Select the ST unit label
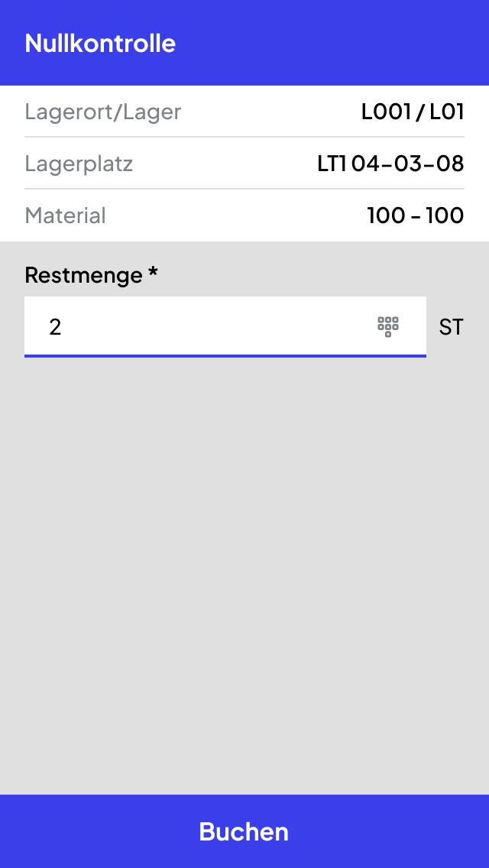Image resolution: width=489 pixels, height=868 pixels. pos(451,327)
